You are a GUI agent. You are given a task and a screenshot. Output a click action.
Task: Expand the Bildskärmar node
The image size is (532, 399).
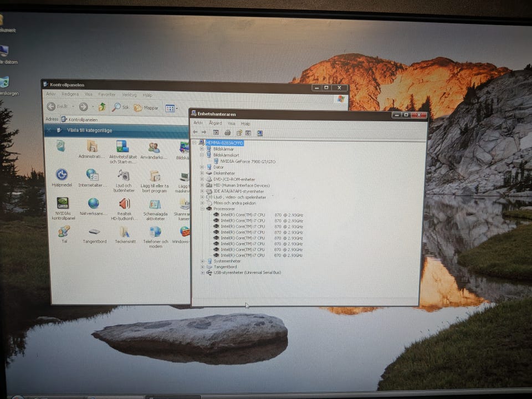(202, 149)
